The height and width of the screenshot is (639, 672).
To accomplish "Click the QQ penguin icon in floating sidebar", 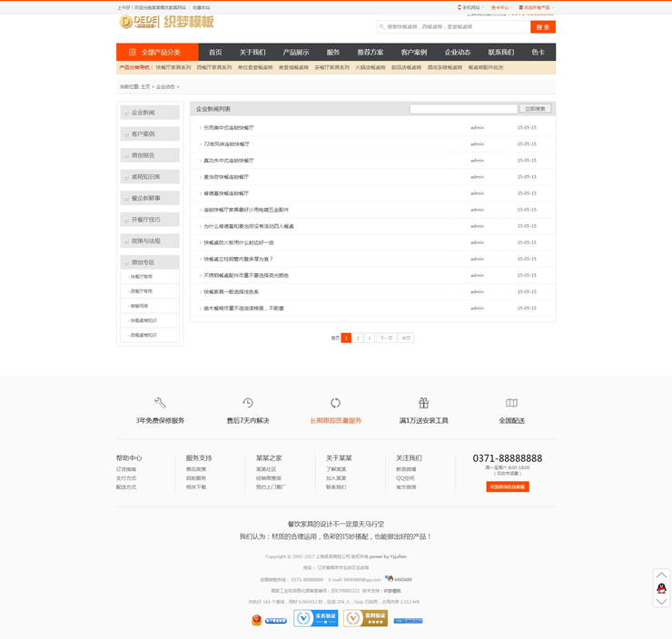I will coord(661,588).
